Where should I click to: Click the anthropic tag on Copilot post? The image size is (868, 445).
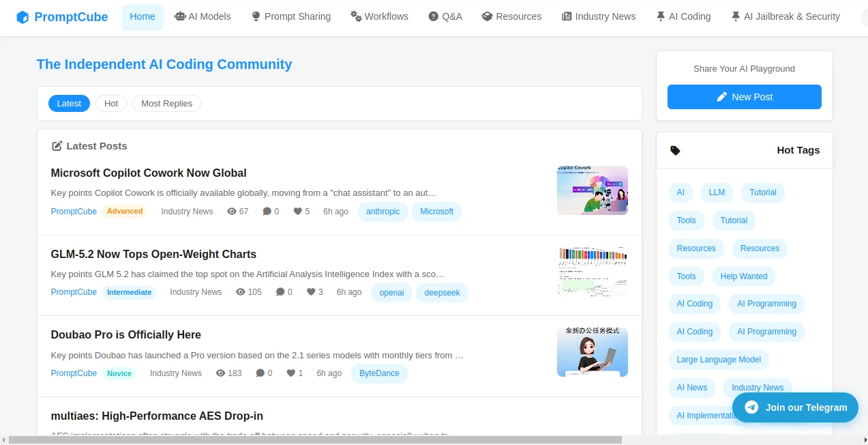383,212
